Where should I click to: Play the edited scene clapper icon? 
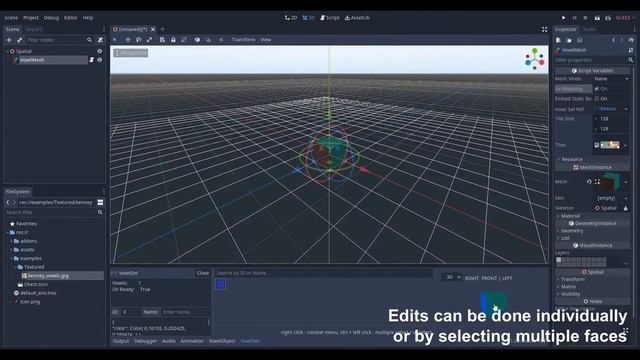(x=597, y=18)
